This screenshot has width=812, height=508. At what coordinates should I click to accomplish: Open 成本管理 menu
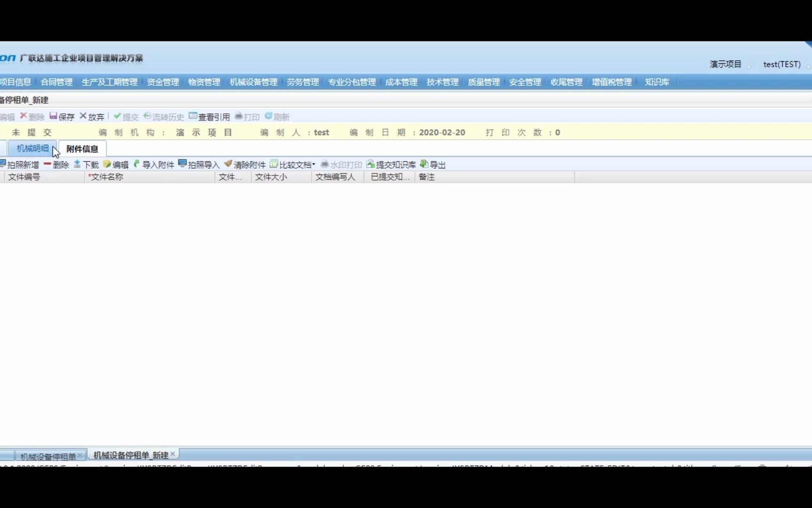click(x=401, y=82)
